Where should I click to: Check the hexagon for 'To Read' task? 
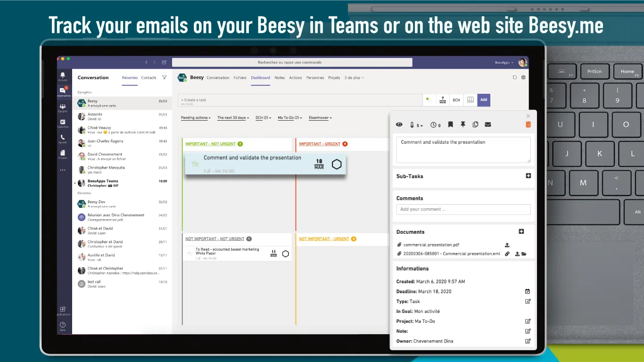pos(285,254)
